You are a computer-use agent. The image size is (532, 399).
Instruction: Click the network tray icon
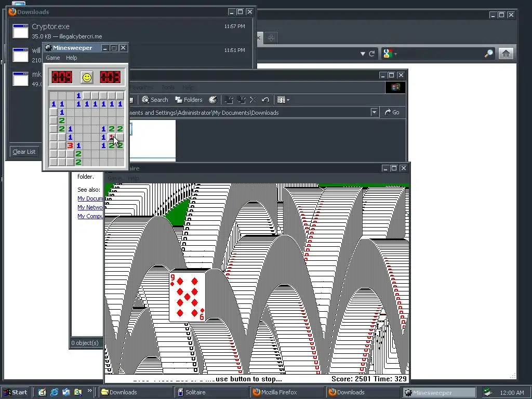coord(488,392)
